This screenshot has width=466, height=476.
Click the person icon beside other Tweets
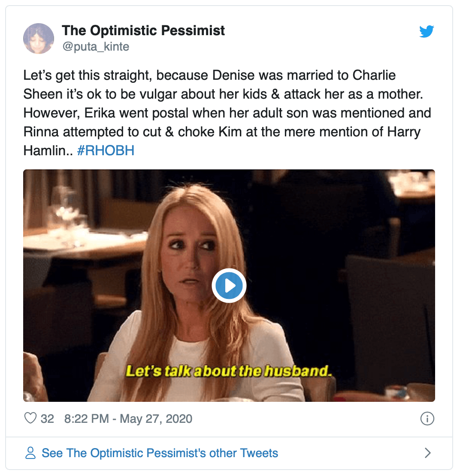click(x=30, y=453)
